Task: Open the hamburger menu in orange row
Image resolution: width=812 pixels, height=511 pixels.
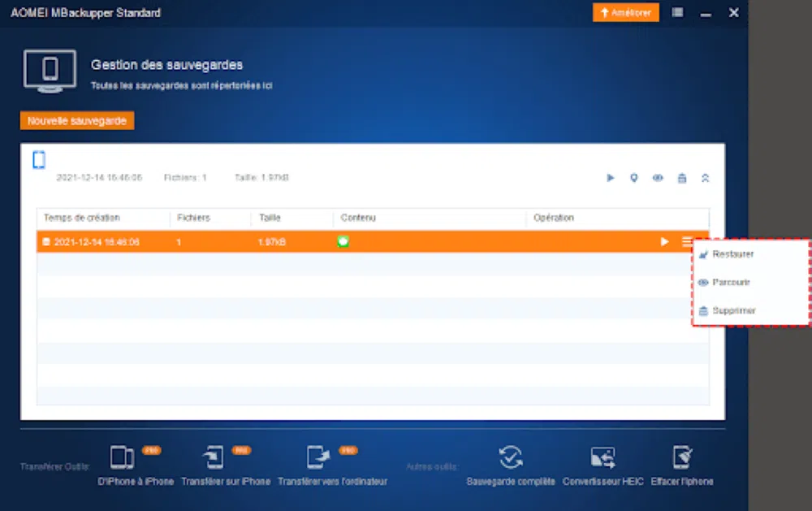Action: point(687,241)
